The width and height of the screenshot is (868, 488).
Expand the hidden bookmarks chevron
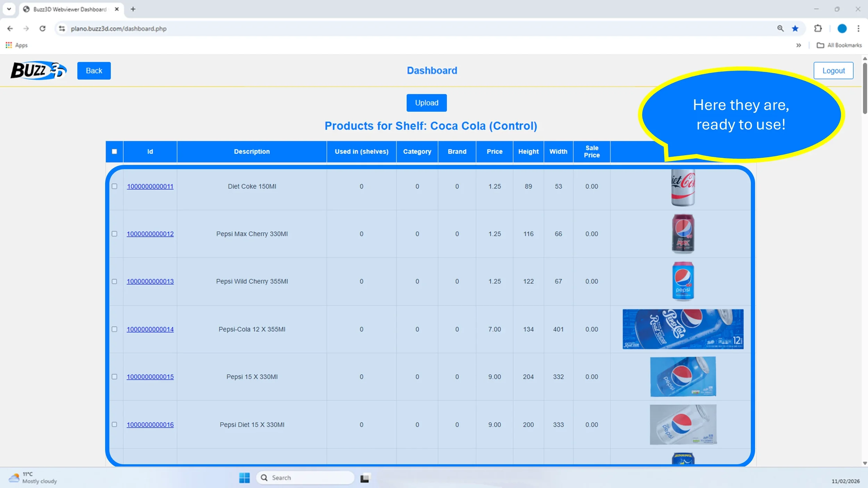tap(799, 45)
